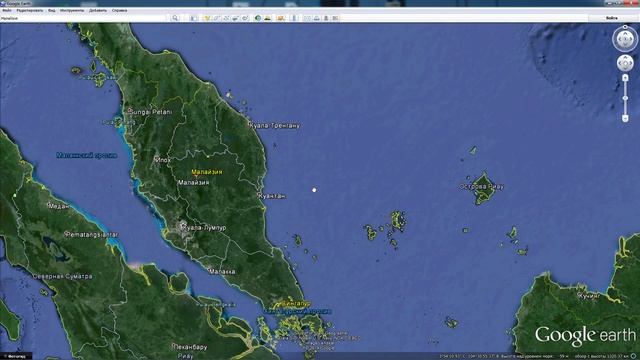This screenshot has width=640, height=360.
Task: Select the add path tool
Action: [226, 18]
